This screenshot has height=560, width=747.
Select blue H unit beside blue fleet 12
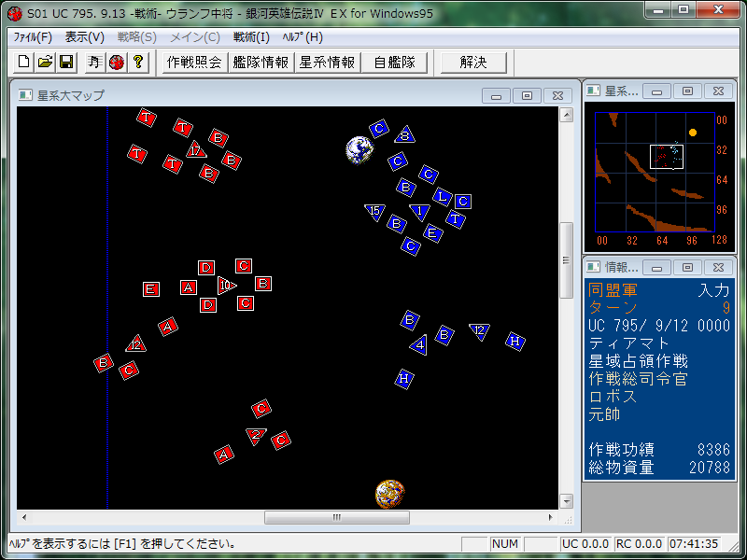click(515, 342)
